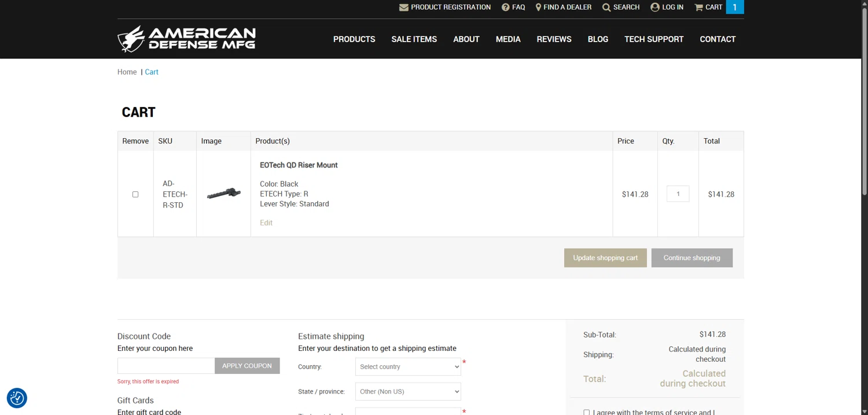Open the State / province dropdown
The image size is (868, 415).
tap(408, 391)
